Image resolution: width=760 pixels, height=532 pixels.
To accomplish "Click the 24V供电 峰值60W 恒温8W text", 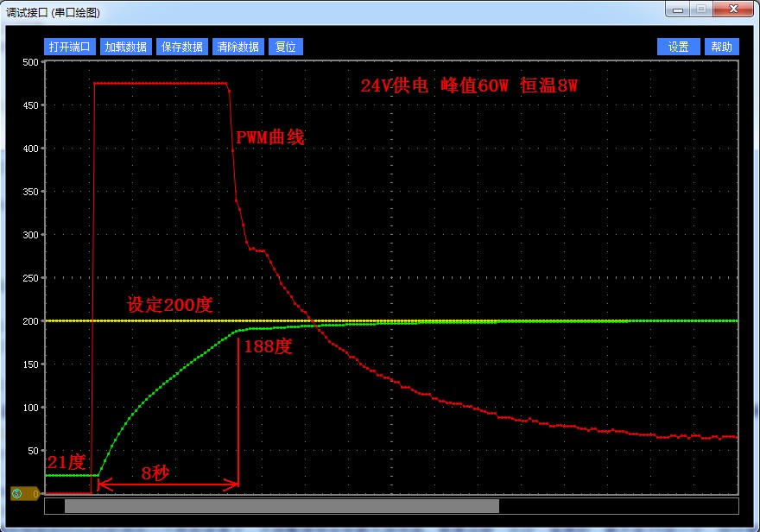I will tap(469, 85).
